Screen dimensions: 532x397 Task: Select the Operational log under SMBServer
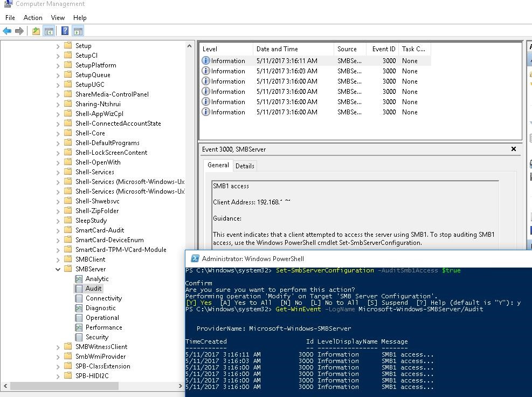[x=102, y=318]
